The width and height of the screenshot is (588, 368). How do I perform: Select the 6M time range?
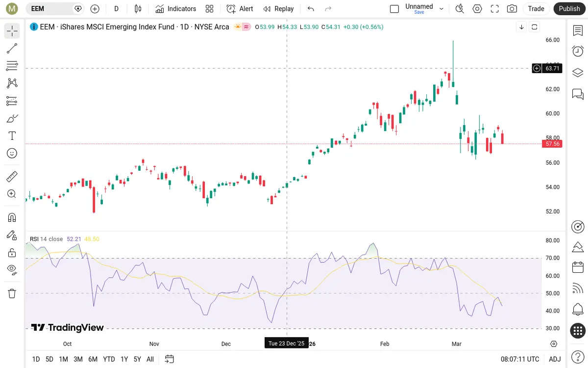pyautogui.click(x=93, y=359)
